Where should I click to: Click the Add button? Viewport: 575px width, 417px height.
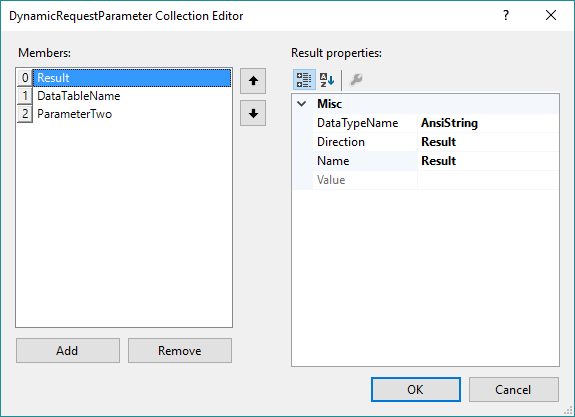click(x=68, y=351)
